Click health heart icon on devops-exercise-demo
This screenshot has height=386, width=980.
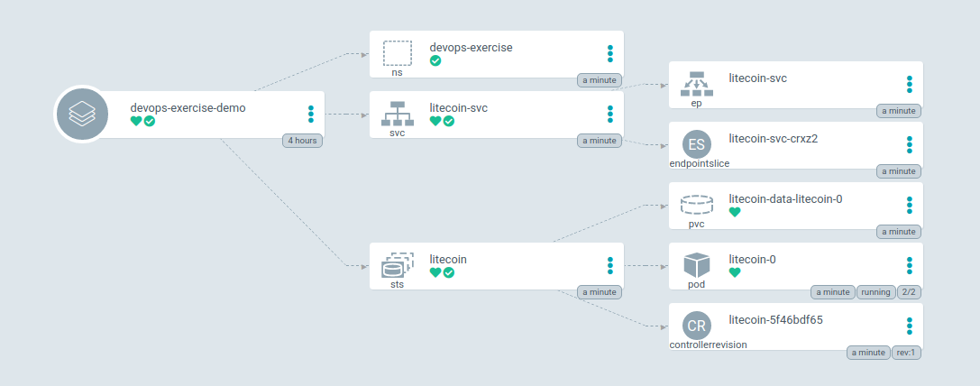pyautogui.click(x=135, y=121)
